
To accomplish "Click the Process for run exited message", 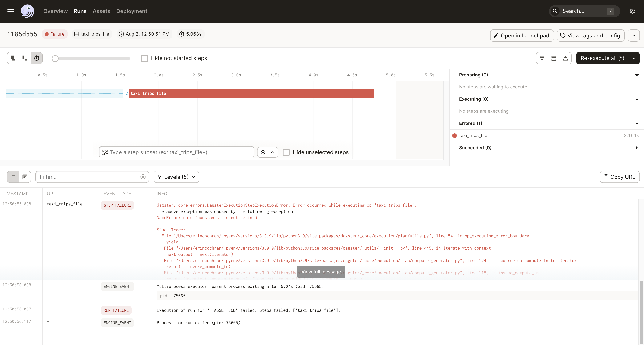I will [200, 323].
